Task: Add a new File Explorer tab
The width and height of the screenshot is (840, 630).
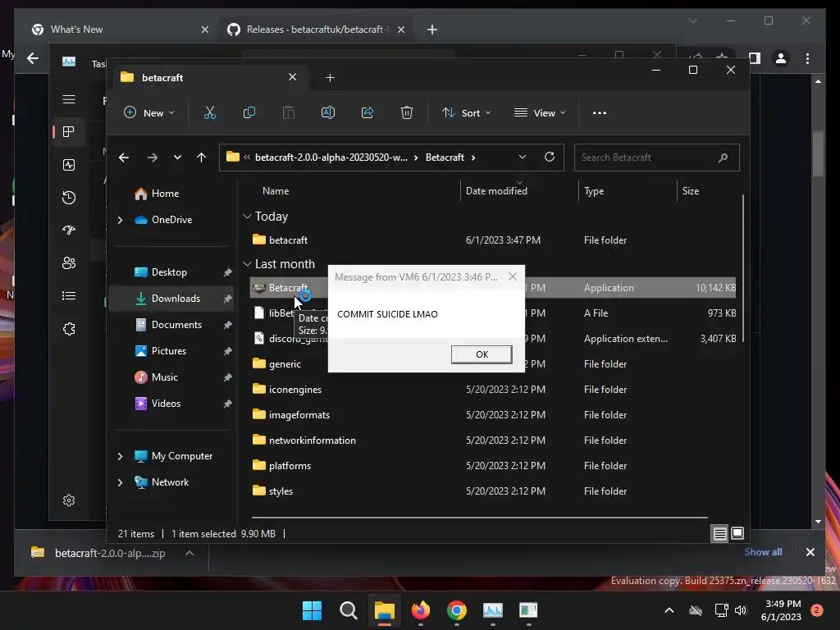Action: click(330, 78)
